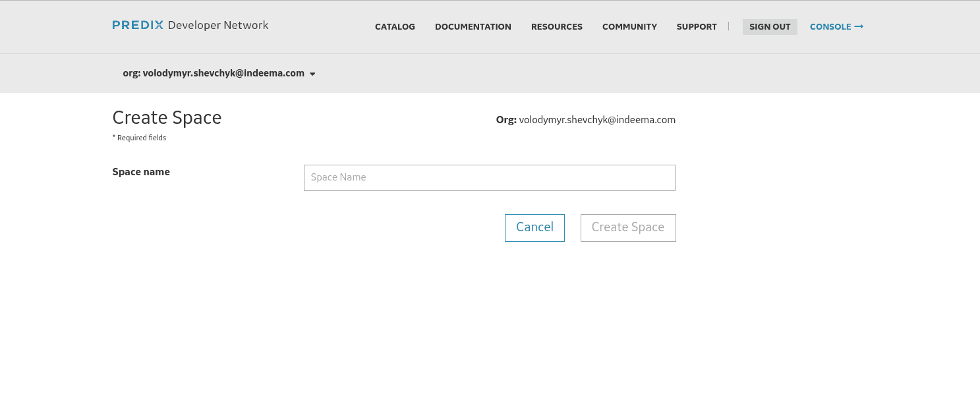Click the chevron beside volodymyr.shevchyk@indeema.com
The image size is (980, 417).
[312, 74]
